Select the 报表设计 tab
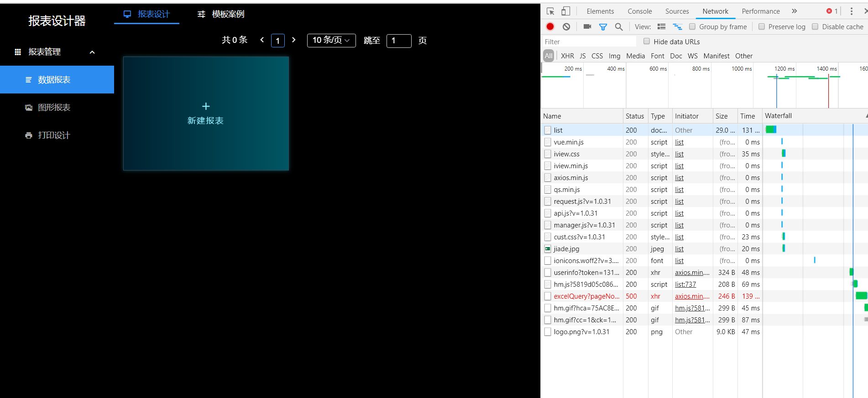This screenshot has width=868, height=398. (x=146, y=14)
